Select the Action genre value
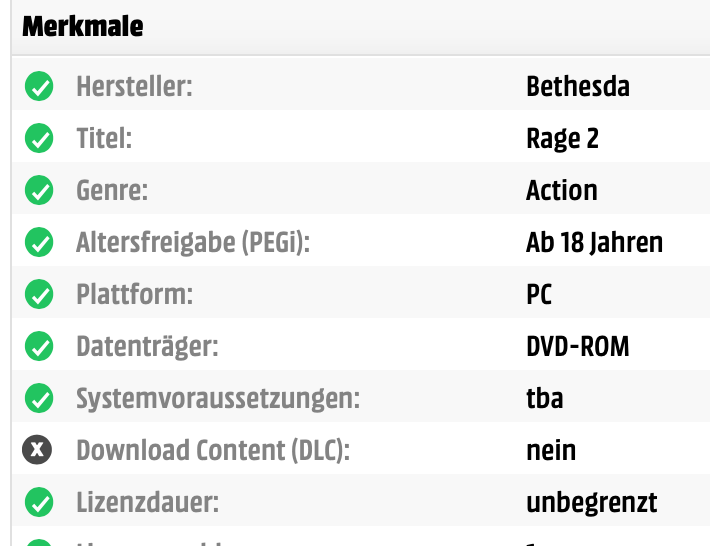This screenshot has width=710, height=546. click(561, 190)
